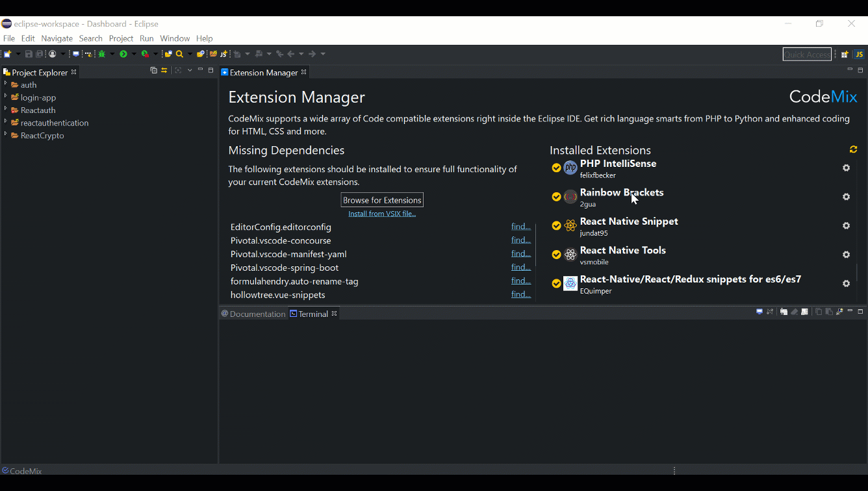This screenshot has width=868, height=491.
Task: Toggle React-Native/React/Redux snippets enabled checkmark
Action: click(556, 283)
